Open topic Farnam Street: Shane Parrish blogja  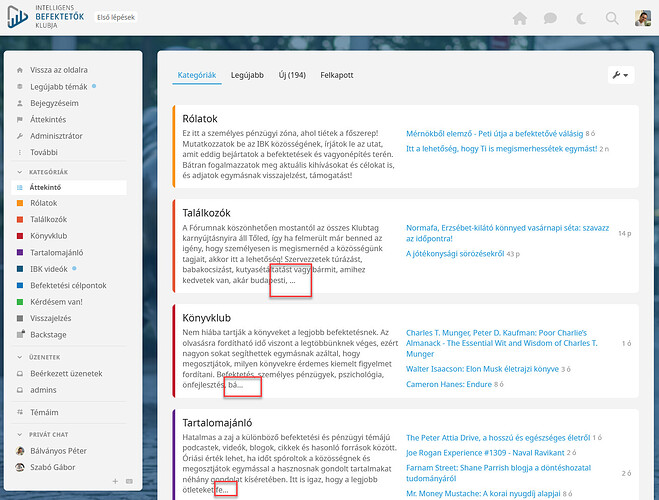tap(498, 473)
